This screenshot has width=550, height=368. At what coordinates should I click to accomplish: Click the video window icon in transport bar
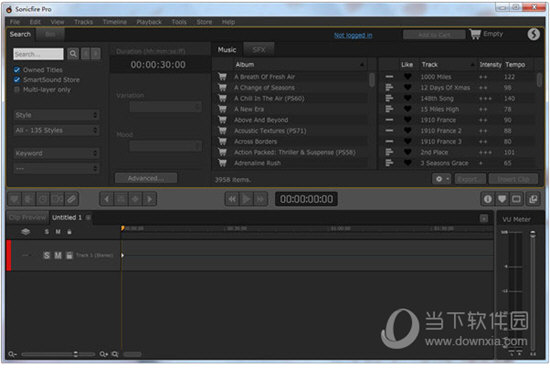(516, 199)
